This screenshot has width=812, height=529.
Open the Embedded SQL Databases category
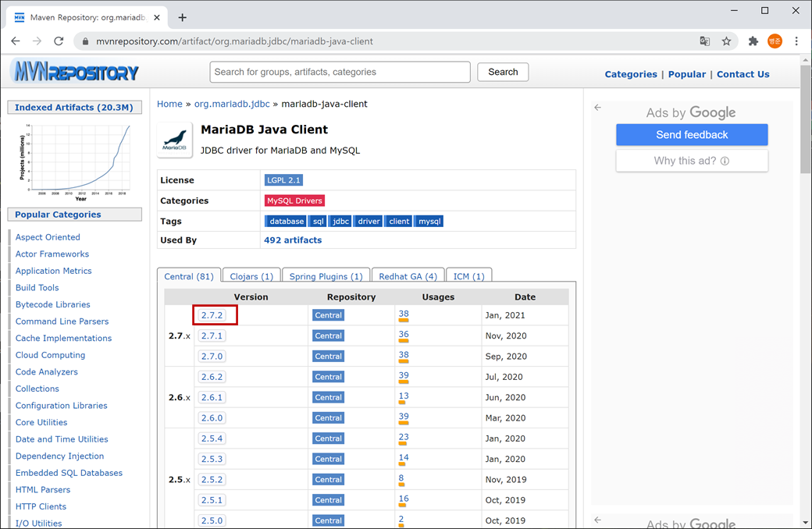(69, 473)
